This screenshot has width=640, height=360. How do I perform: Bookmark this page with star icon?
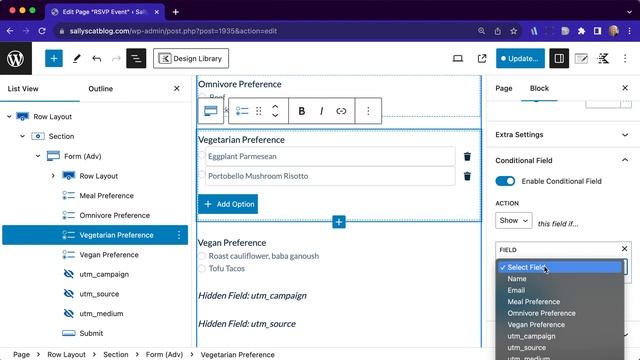click(513, 31)
